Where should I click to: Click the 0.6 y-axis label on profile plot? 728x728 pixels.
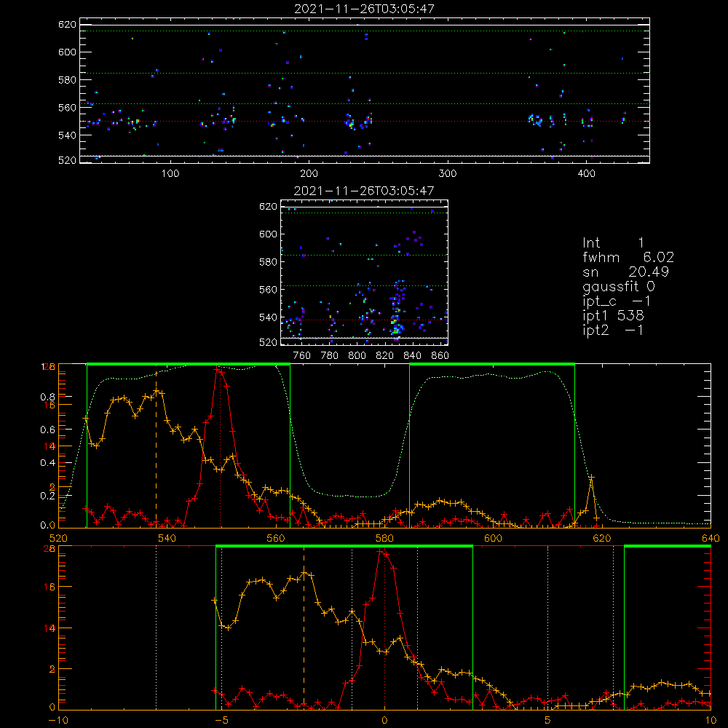[47, 430]
